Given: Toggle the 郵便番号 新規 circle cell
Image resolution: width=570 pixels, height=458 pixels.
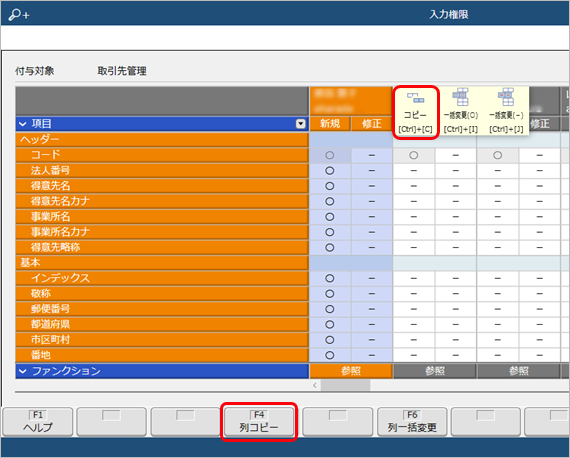Looking at the screenshot, I should [330, 309].
